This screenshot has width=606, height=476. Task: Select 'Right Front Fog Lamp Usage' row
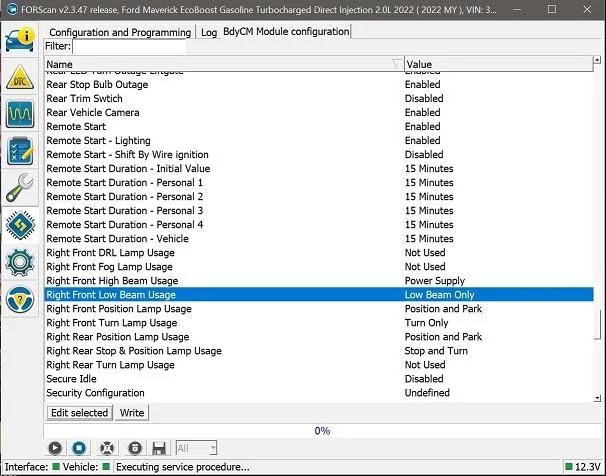tap(319, 267)
